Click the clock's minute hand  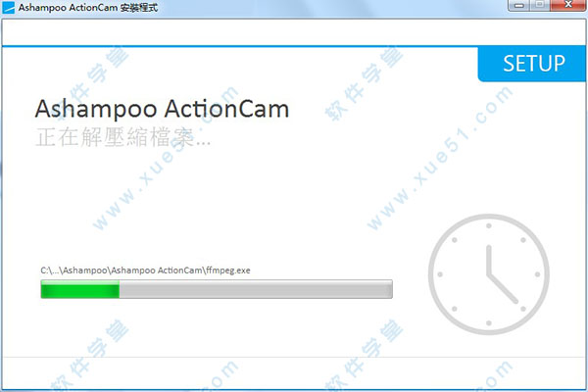click(503, 288)
